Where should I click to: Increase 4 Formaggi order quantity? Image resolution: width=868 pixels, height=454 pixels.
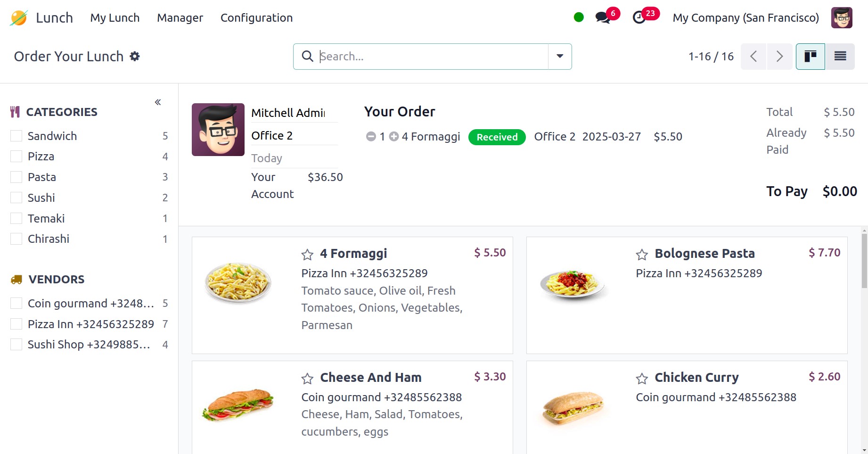[394, 137]
